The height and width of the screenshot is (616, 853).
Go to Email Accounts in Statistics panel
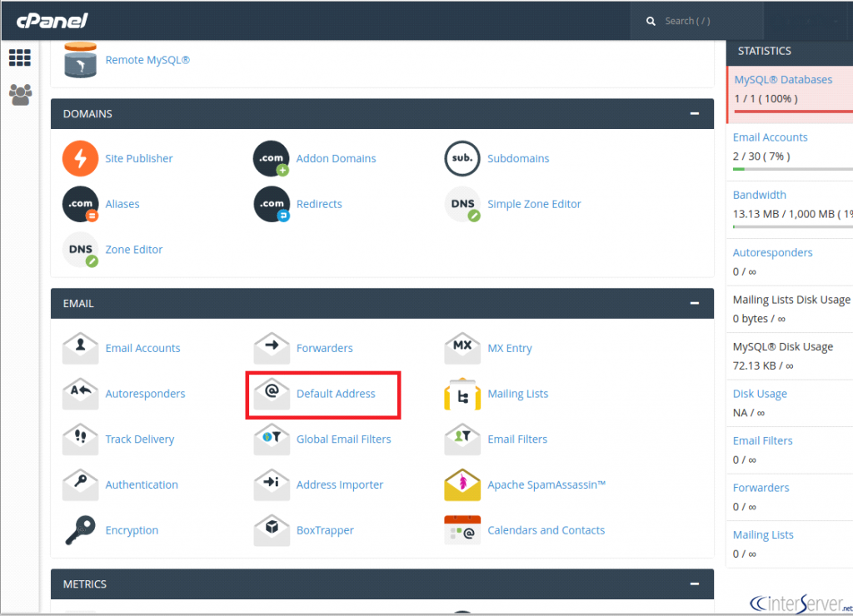770,137
